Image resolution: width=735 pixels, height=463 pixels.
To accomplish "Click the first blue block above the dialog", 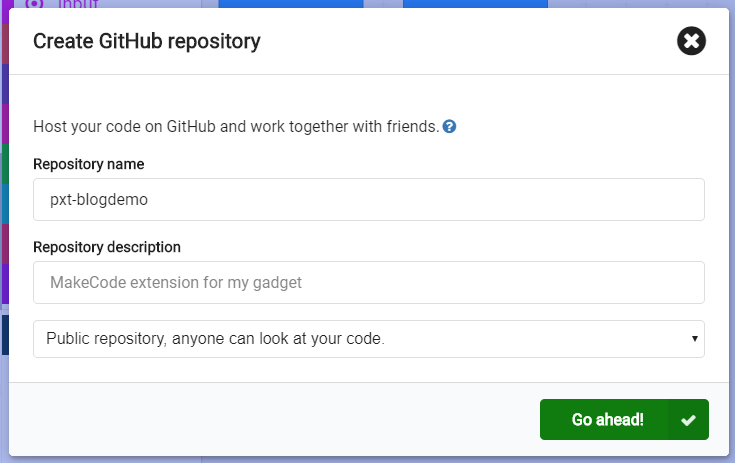I will (x=291, y=4).
